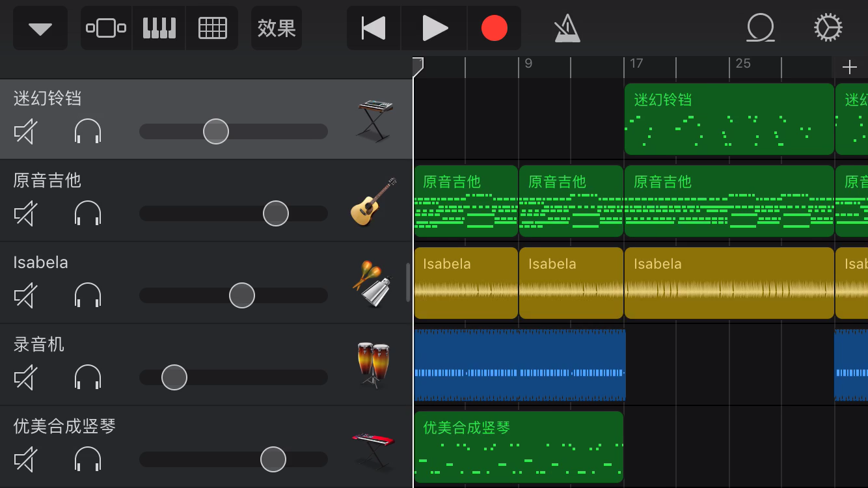This screenshot has height=488, width=868.
Task: Adjust the 原音吉他 volume slider
Action: pyautogui.click(x=276, y=213)
